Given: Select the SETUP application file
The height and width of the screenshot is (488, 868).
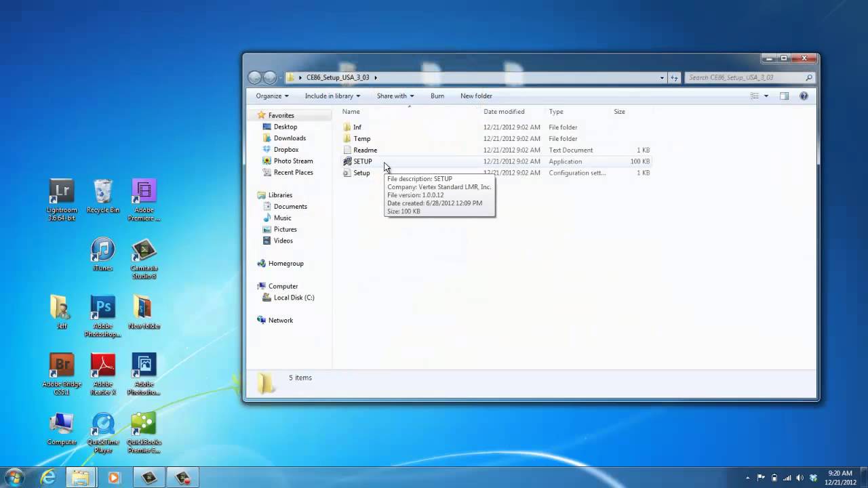Looking at the screenshot, I should pyautogui.click(x=496, y=162).
